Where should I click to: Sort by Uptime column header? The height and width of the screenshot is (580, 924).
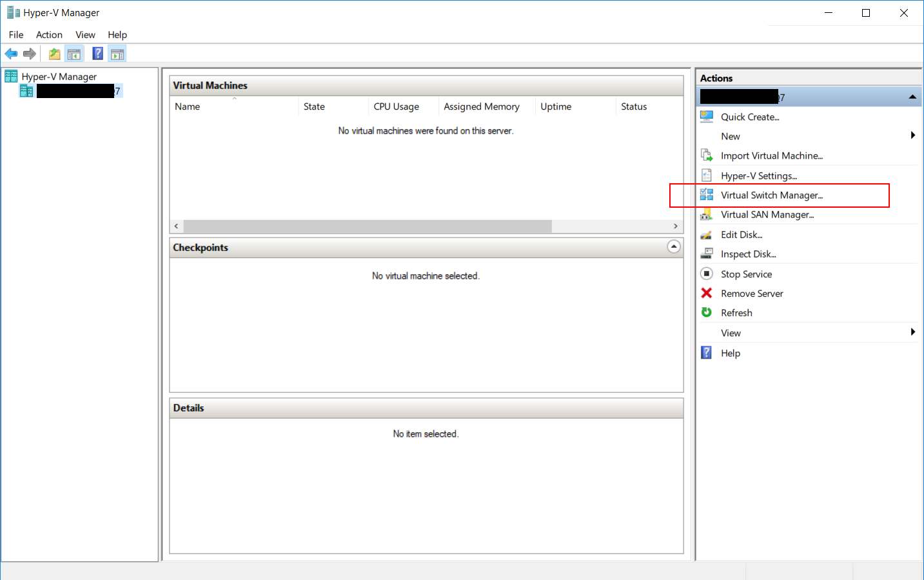click(576, 106)
